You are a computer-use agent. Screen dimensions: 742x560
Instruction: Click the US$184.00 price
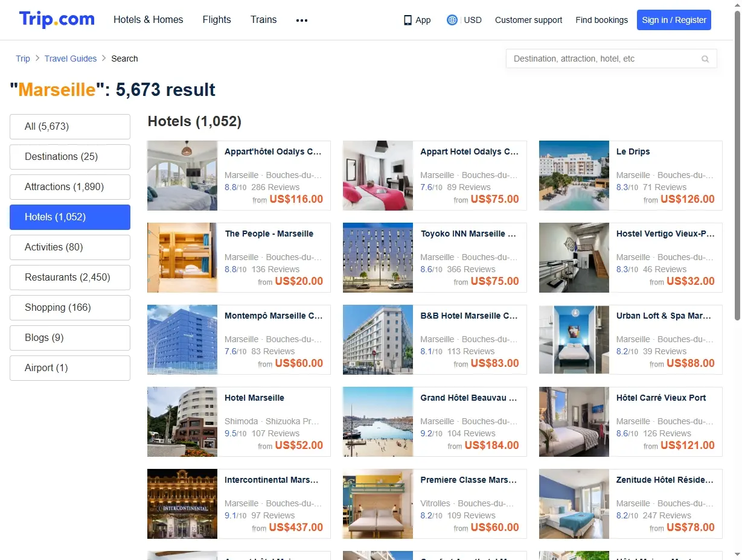click(491, 445)
